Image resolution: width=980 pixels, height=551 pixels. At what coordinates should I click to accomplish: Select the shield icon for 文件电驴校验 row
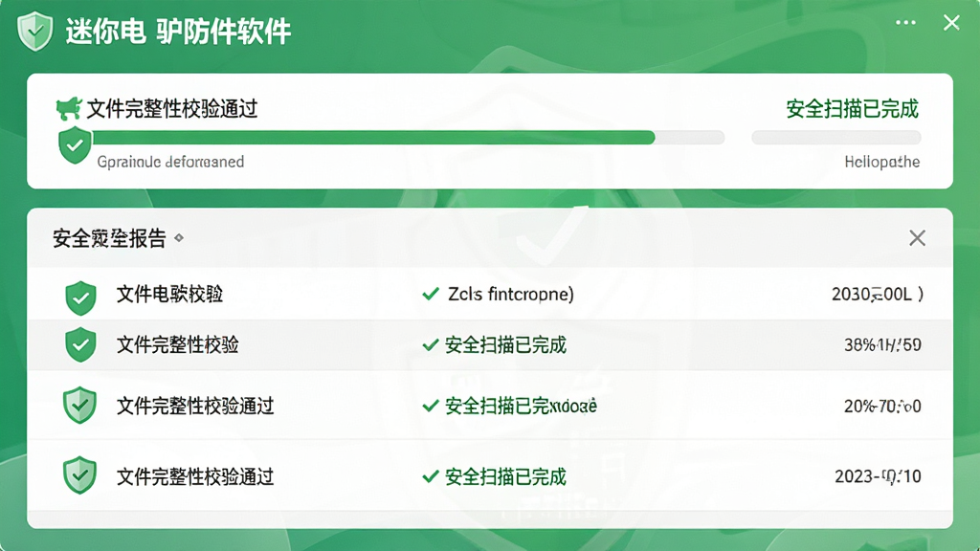point(80,298)
